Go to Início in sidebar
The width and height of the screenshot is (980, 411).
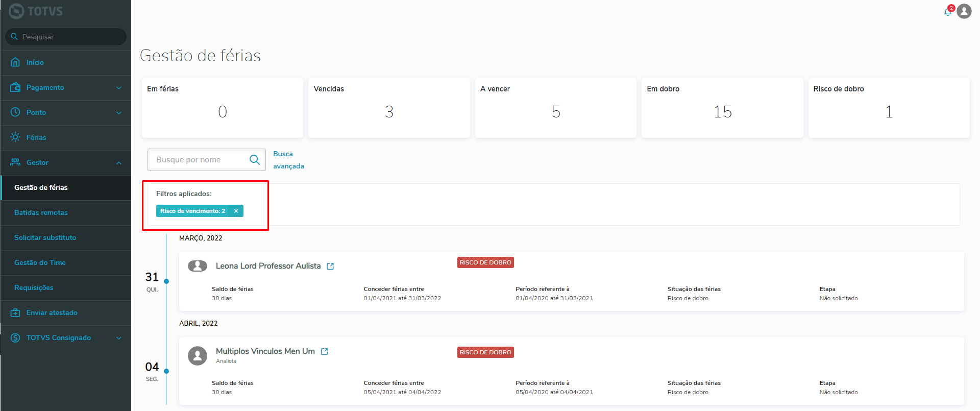[x=66, y=62]
